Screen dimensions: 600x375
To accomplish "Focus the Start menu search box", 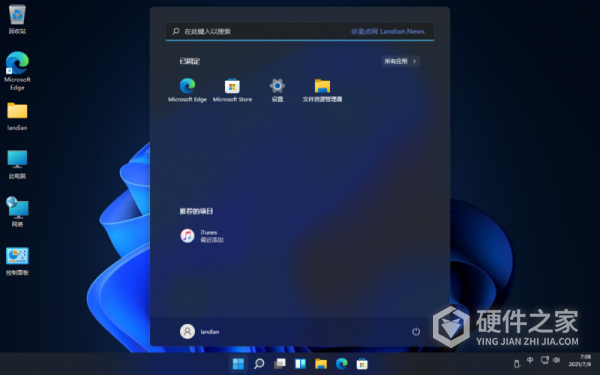I will click(x=300, y=31).
